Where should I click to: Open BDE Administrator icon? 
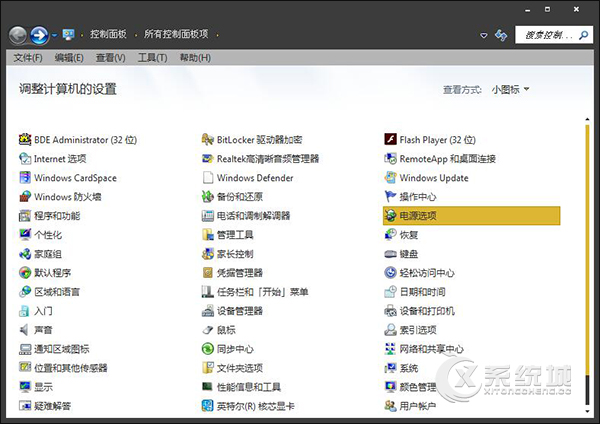(25, 139)
